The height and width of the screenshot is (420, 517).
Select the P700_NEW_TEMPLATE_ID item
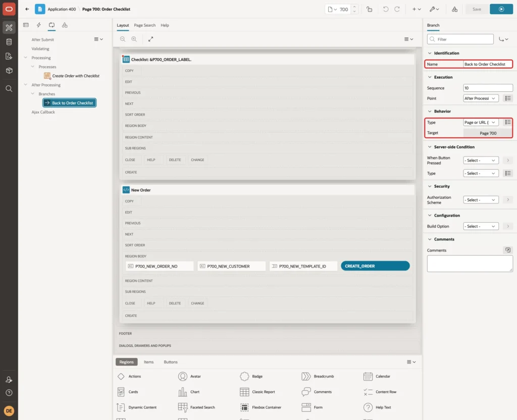point(303,266)
